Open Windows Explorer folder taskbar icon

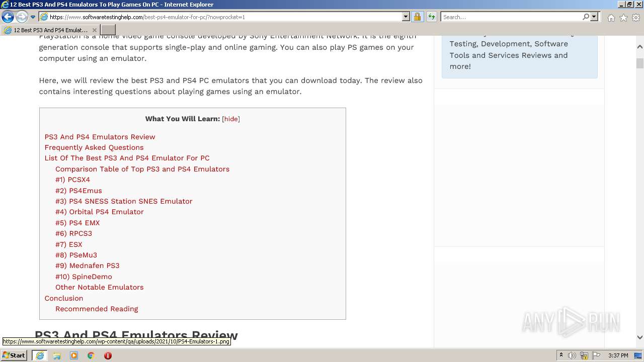[57, 355]
